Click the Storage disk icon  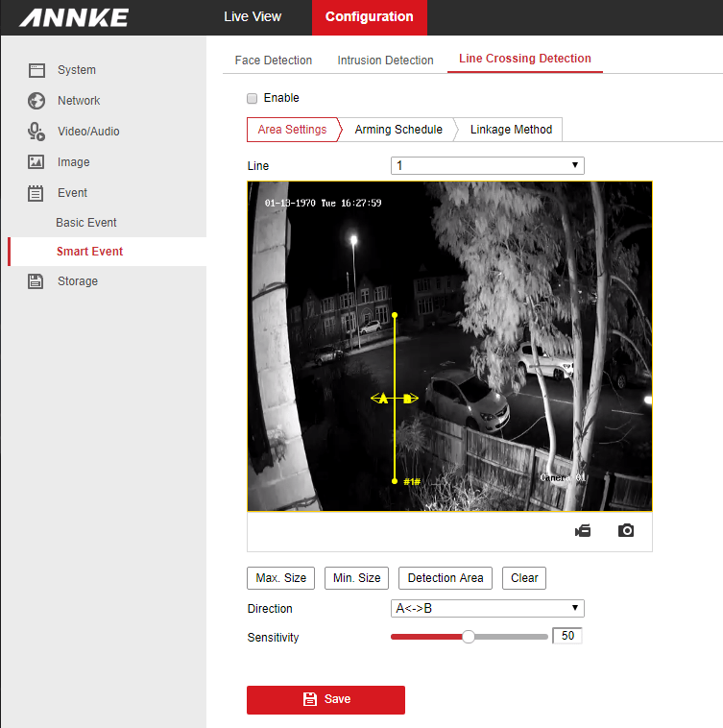(36, 281)
